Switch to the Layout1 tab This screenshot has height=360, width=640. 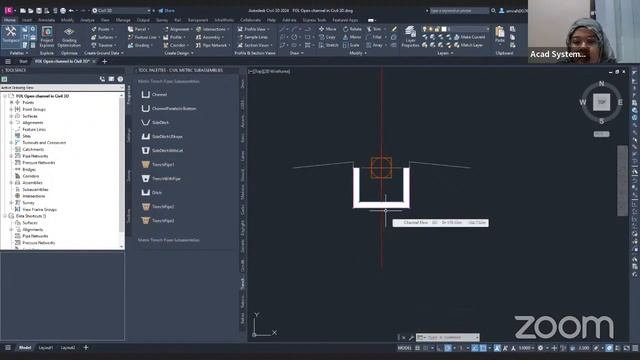46,348
